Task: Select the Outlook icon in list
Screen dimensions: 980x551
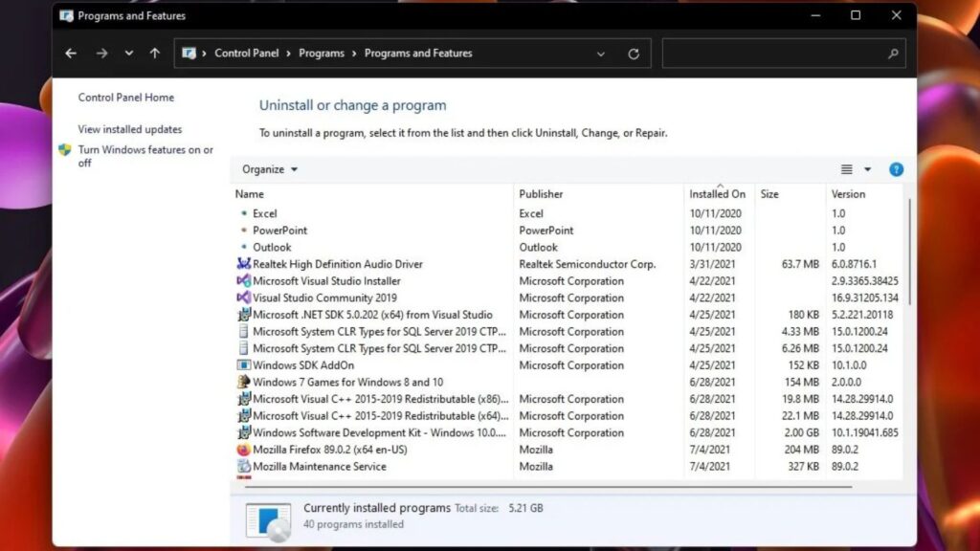Action: click(244, 248)
